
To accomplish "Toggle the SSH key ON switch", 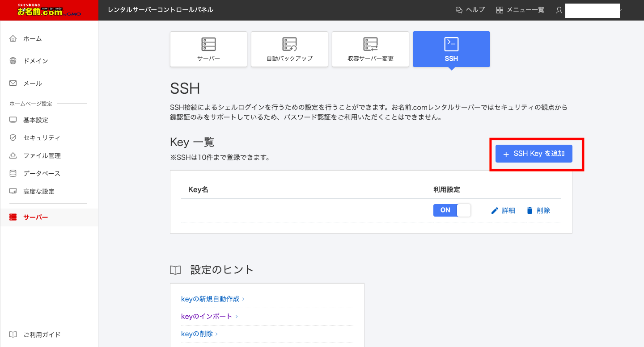I will click(x=452, y=210).
